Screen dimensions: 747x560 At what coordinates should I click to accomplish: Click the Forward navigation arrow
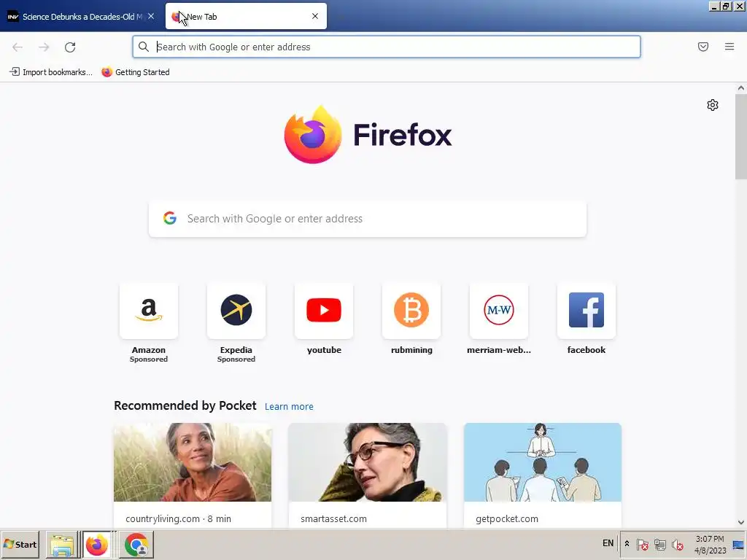[x=44, y=47]
